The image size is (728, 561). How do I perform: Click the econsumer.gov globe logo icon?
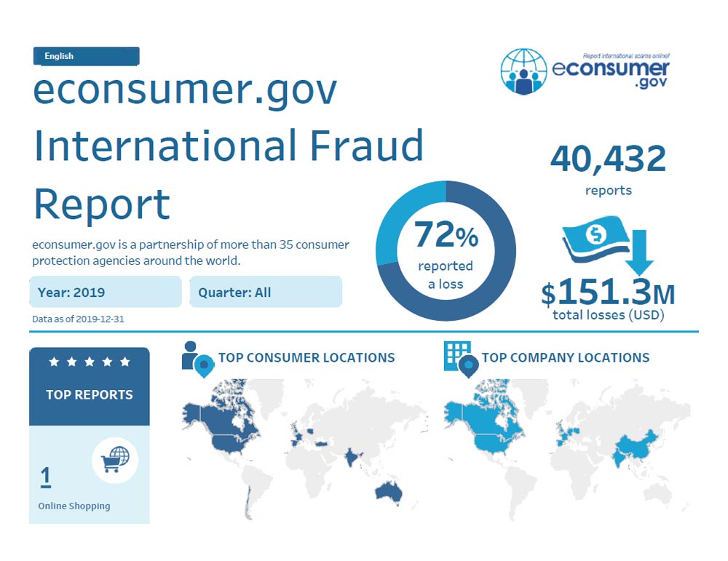click(523, 71)
